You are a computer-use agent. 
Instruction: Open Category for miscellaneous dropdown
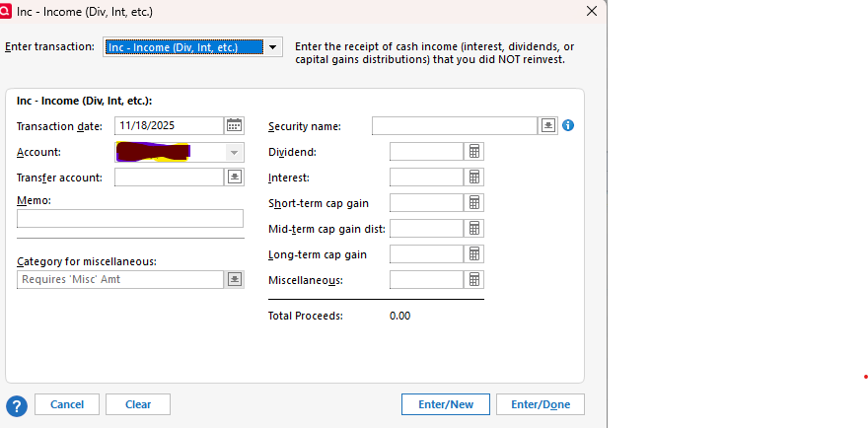[235, 280]
